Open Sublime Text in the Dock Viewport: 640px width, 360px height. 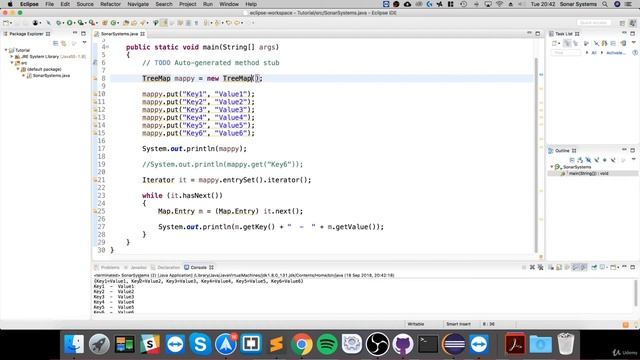click(x=276, y=344)
